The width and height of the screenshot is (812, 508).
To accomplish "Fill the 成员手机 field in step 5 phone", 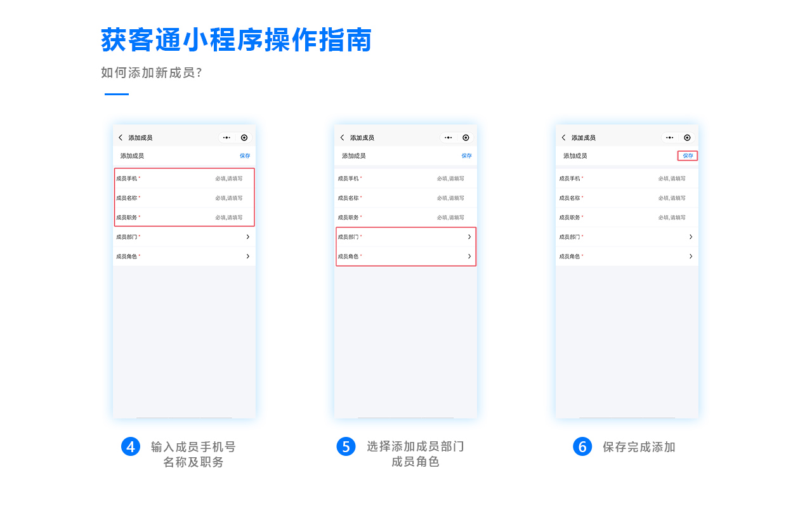I will (405, 178).
